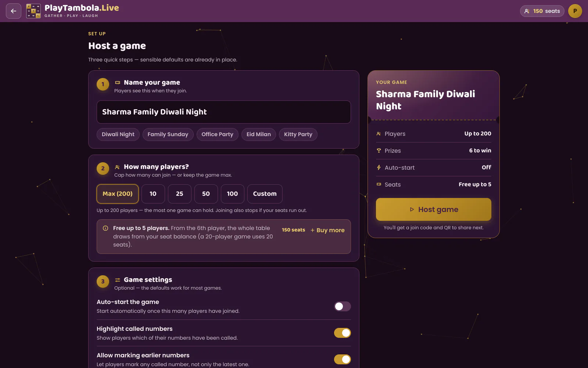Viewport: 588px width, 368px height.
Task: Click the 'Off' auto-start value
Action: click(x=487, y=167)
